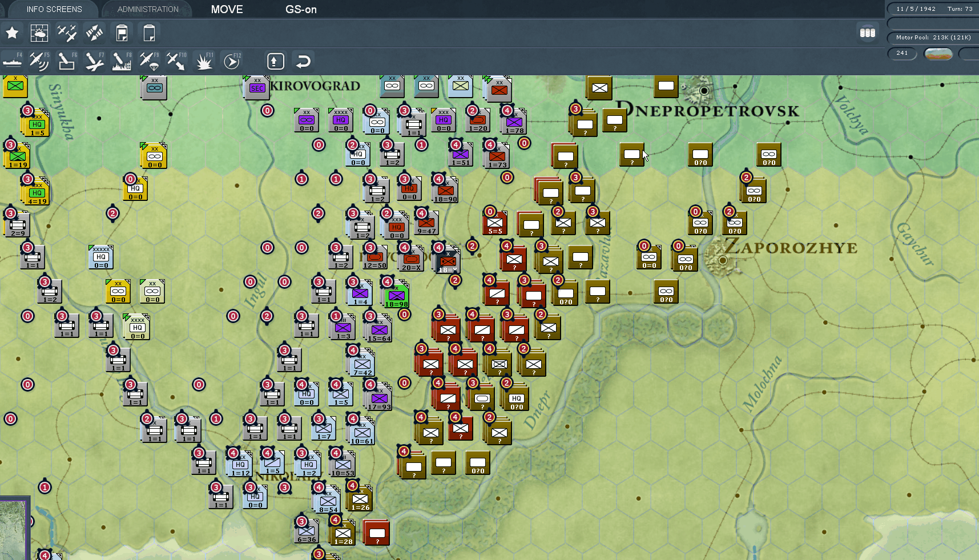Click the Dnepropetrovsk city marker
Image resolution: width=979 pixels, height=560 pixels.
point(704,90)
